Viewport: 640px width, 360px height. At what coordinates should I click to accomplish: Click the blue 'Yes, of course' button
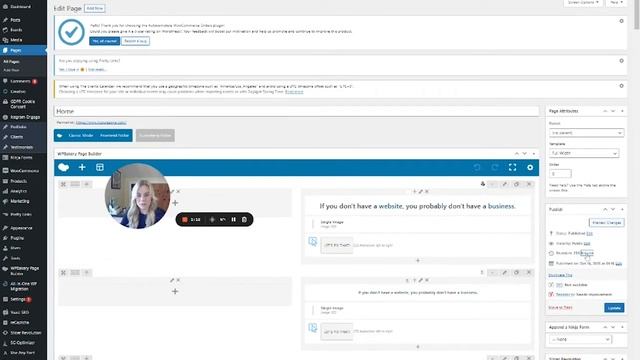(104, 41)
